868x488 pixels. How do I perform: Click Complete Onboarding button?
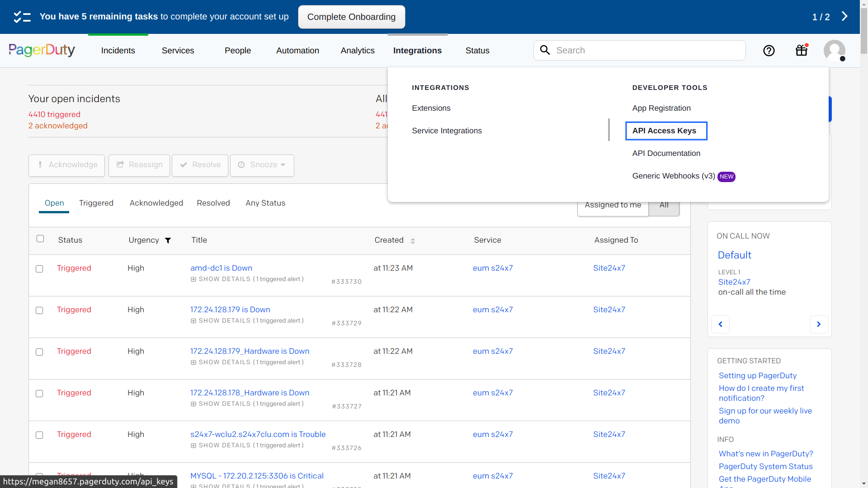pyautogui.click(x=352, y=17)
